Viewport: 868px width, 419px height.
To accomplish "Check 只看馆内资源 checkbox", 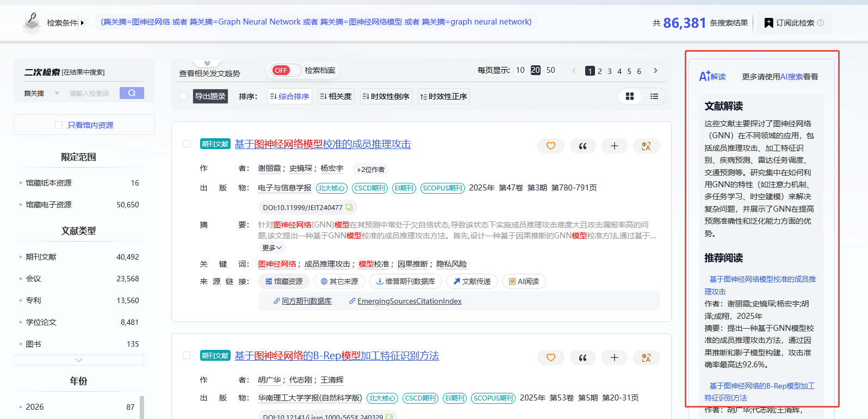I will [59, 125].
